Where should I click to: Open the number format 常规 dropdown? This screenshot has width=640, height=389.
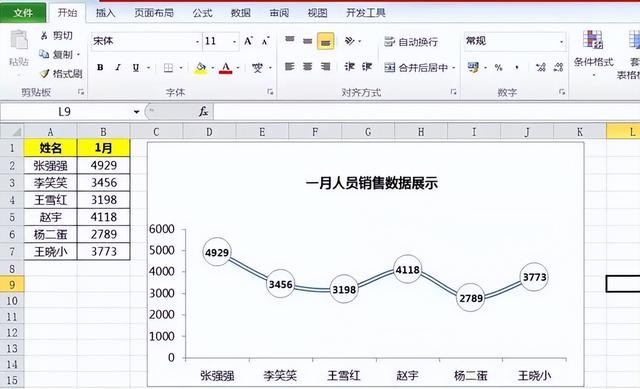(x=561, y=42)
